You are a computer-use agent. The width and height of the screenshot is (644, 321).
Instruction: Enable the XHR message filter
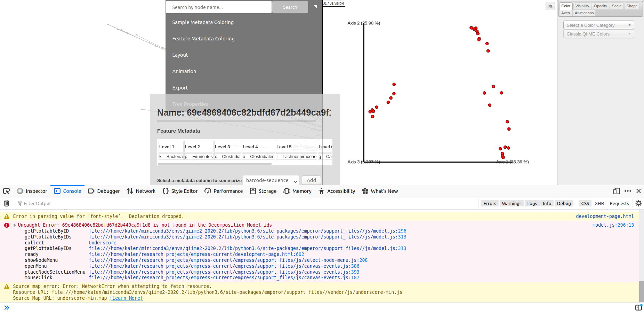click(599, 203)
